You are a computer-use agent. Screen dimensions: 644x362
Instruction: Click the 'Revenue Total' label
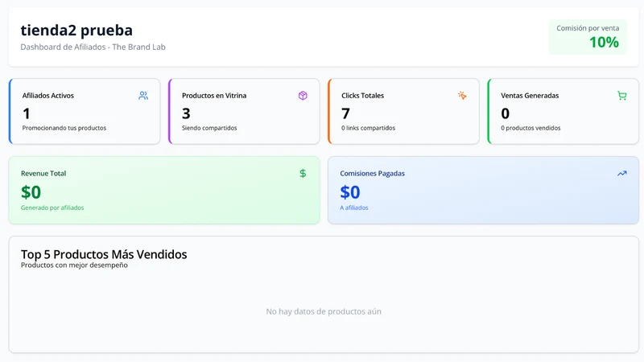click(43, 174)
